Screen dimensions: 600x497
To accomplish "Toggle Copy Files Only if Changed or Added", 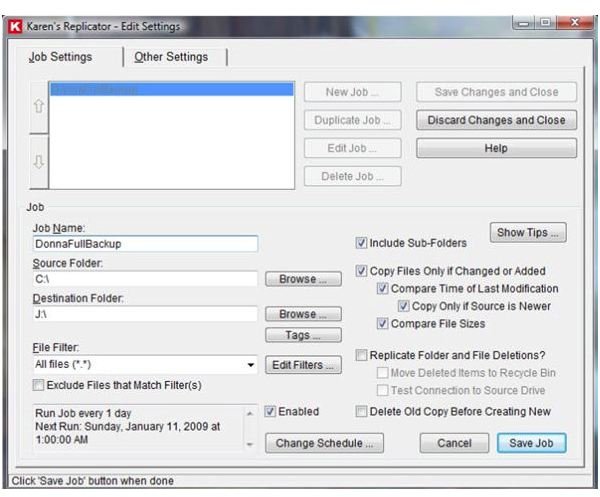I will point(361,271).
